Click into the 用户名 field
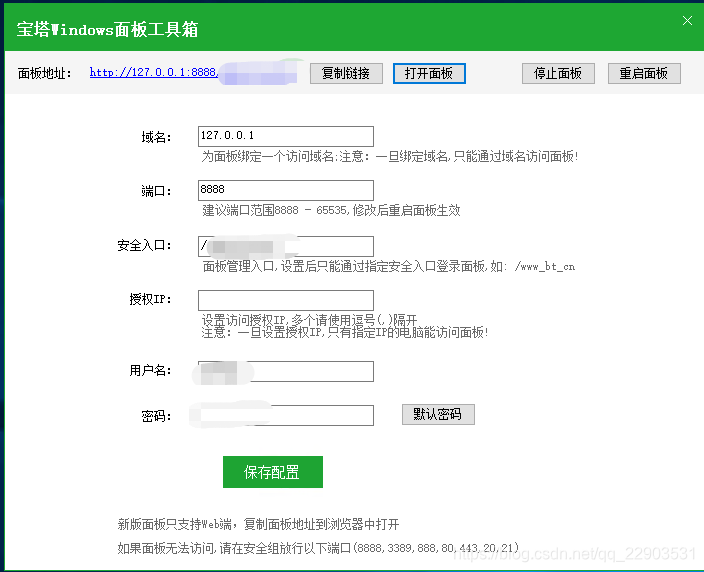Image resolution: width=704 pixels, height=572 pixels. click(x=286, y=371)
